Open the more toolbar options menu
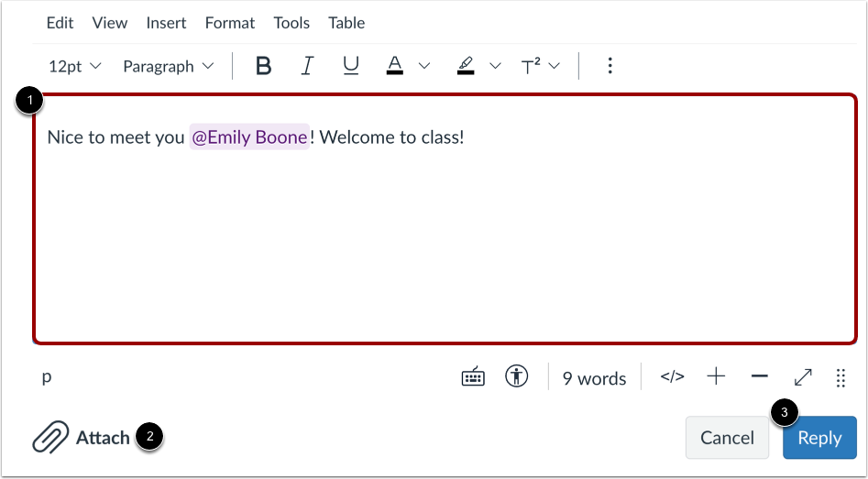The image size is (868, 479). (x=610, y=66)
